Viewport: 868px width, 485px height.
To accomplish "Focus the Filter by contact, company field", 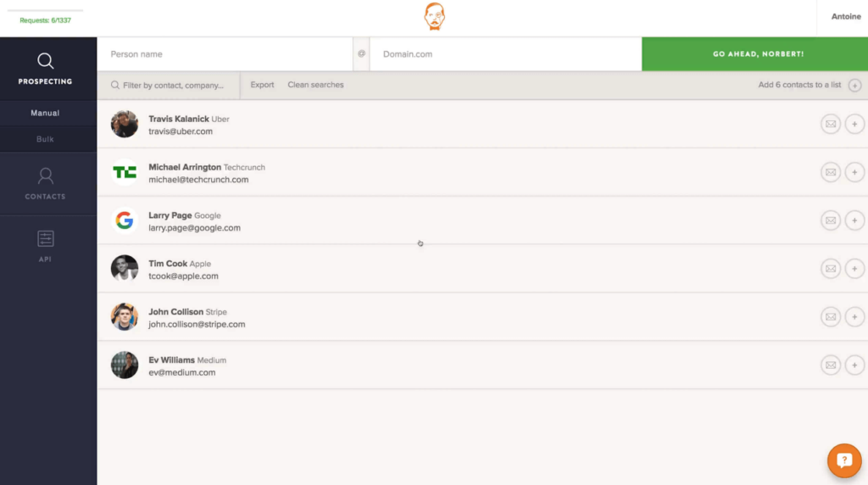I will tap(169, 86).
